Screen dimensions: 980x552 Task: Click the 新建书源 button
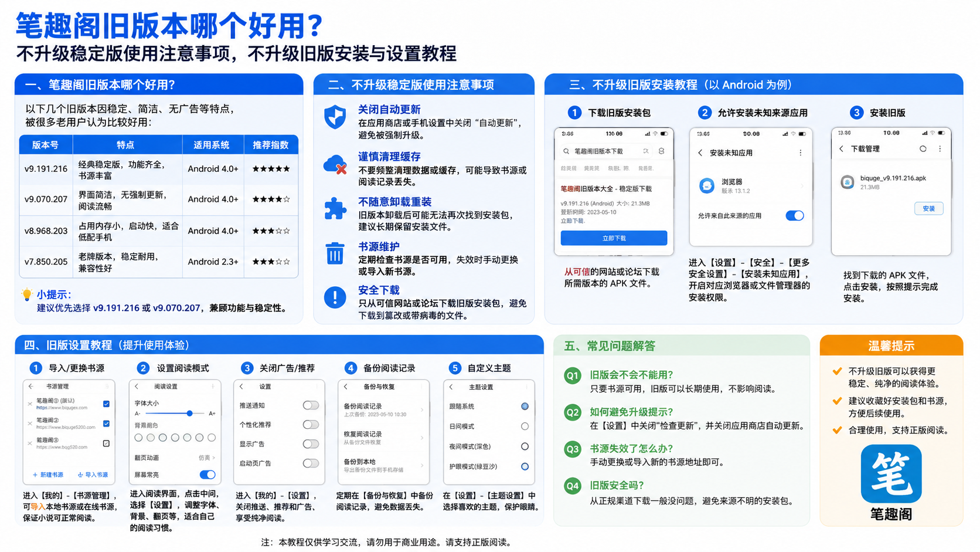(x=48, y=475)
